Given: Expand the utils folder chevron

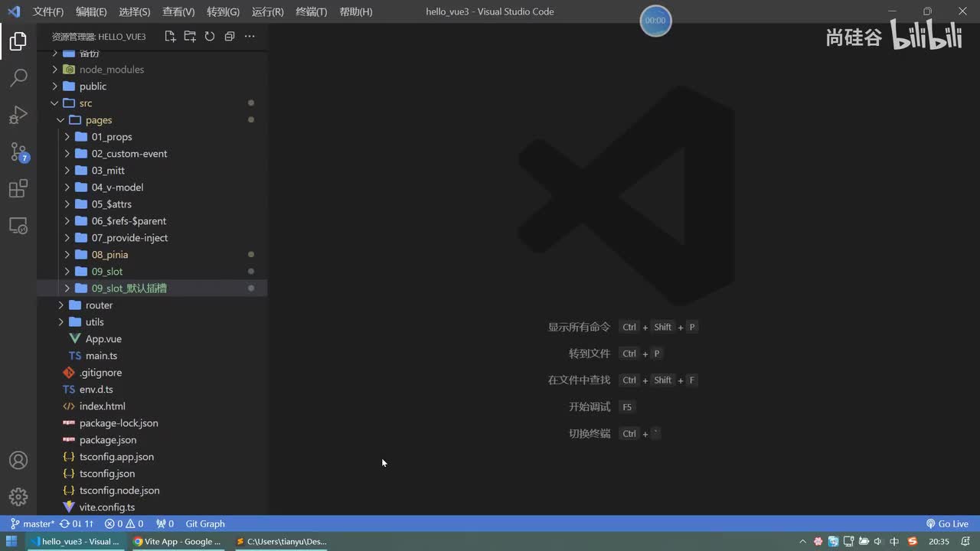Looking at the screenshot, I should click(x=60, y=322).
